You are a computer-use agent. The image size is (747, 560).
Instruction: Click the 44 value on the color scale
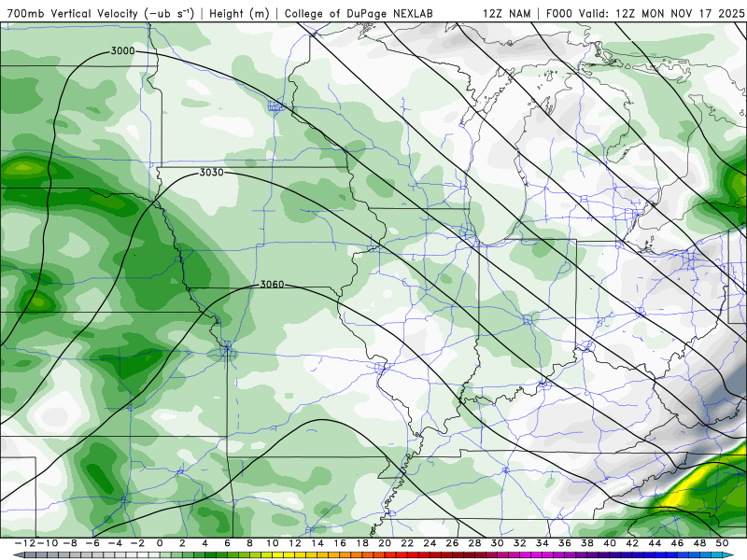[655, 543]
